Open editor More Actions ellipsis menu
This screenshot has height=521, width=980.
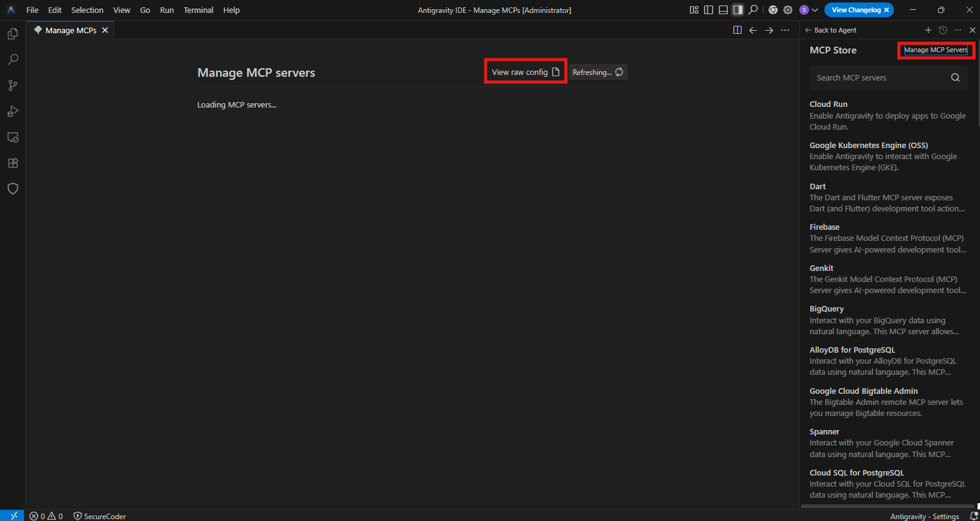pos(785,30)
